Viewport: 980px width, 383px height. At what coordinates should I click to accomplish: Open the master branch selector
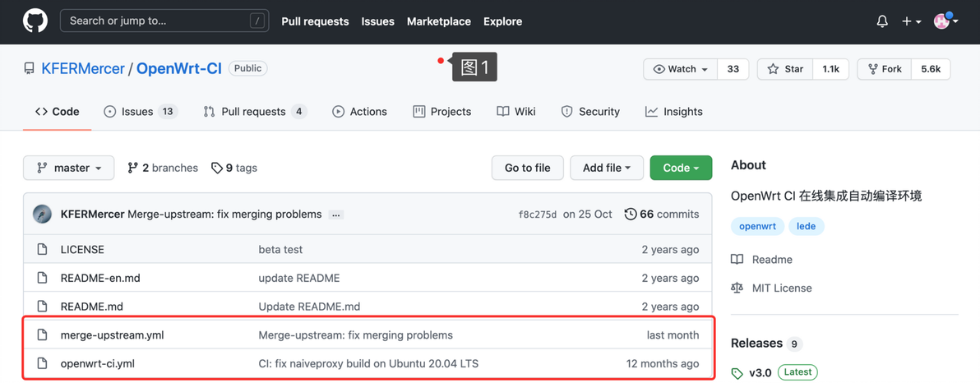(x=68, y=168)
